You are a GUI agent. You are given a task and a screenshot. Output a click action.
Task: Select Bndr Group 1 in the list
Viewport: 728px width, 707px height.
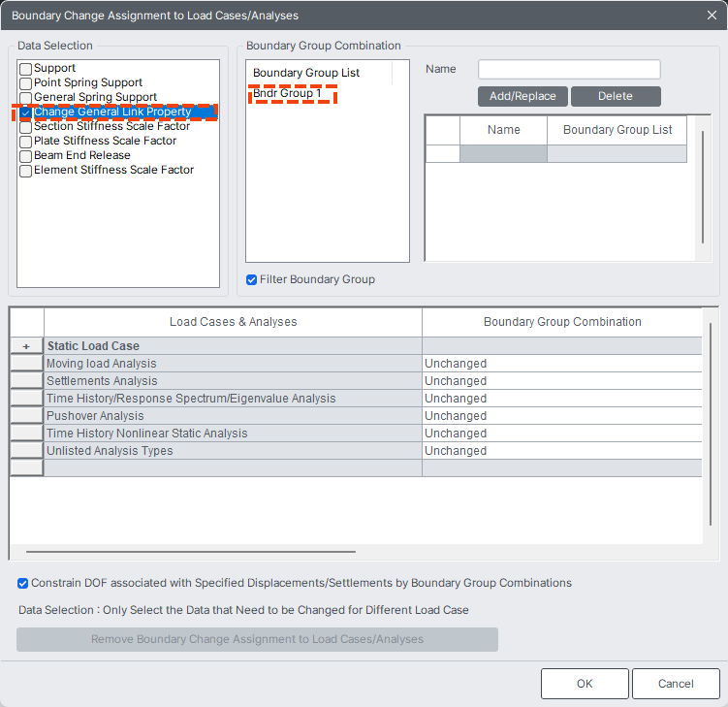[287, 94]
